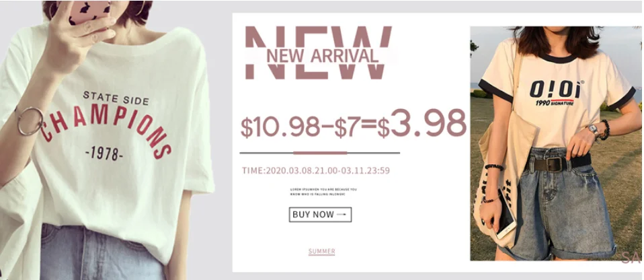
Task: Click the O!Oi 1990 Signature logo
Action: pyautogui.click(x=557, y=93)
